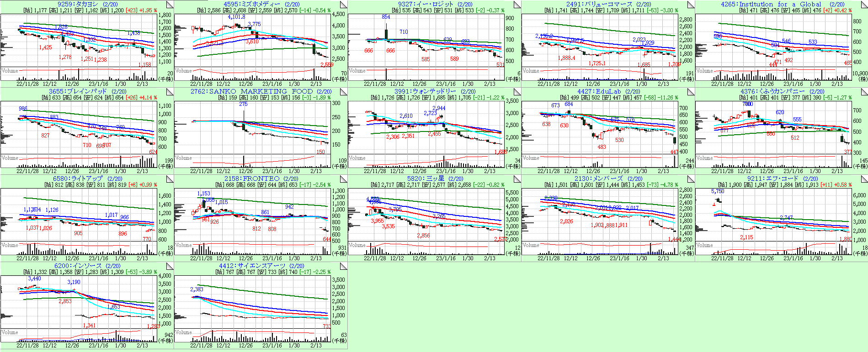Click the page-corner icon on 3655 ブレインパッド chart
This screenshot has width=868, height=352.
[170, 92]
